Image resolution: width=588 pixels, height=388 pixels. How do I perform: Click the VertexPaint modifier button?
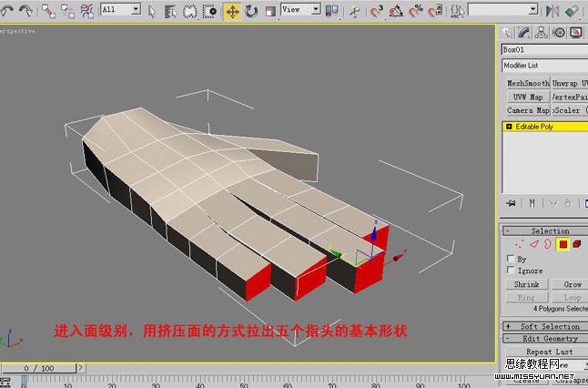tap(570, 97)
